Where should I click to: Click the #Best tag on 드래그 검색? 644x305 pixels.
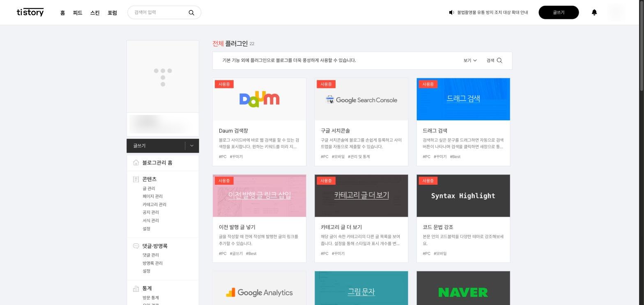[x=455, y=157]
